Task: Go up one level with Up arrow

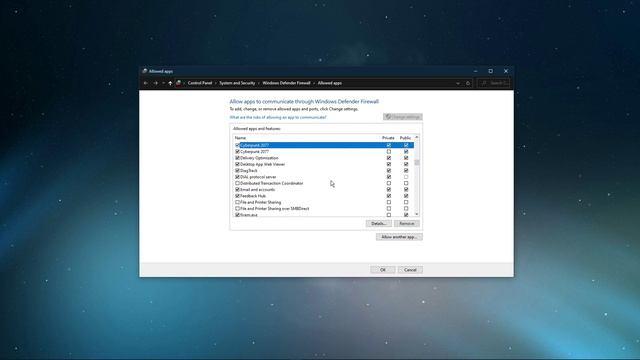Action: coord(170,83)
